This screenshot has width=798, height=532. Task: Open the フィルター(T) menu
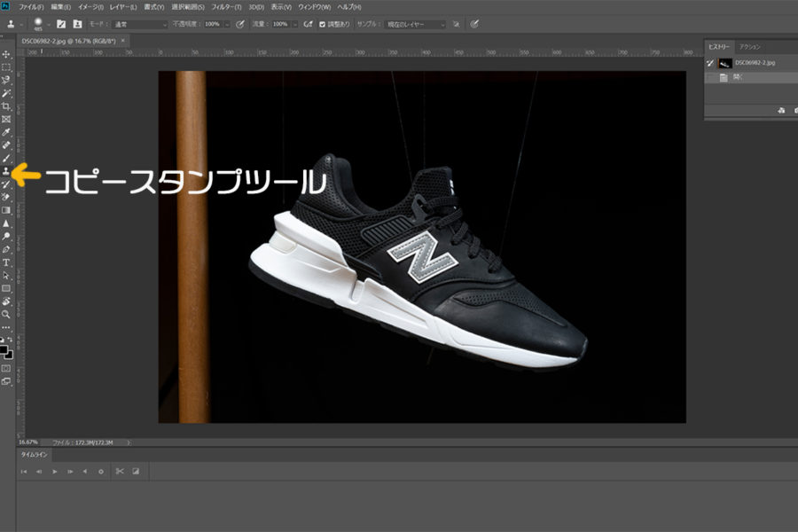[x=226, y=7]
